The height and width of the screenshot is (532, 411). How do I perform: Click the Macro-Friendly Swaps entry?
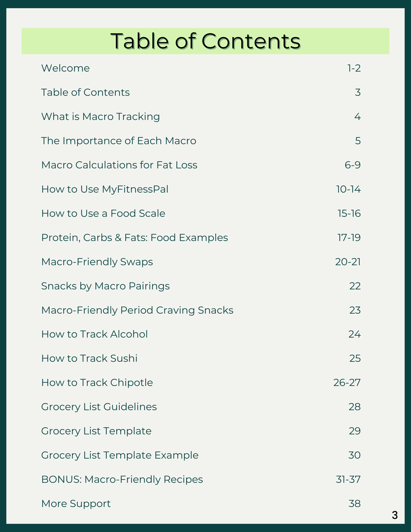(x=97, y=262)
